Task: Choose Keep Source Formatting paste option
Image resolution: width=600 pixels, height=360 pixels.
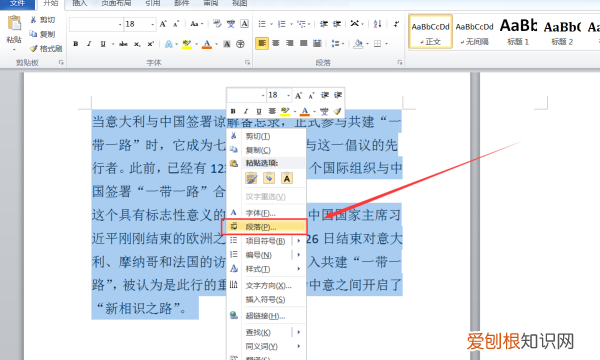Action: click(x=251, y=178)
